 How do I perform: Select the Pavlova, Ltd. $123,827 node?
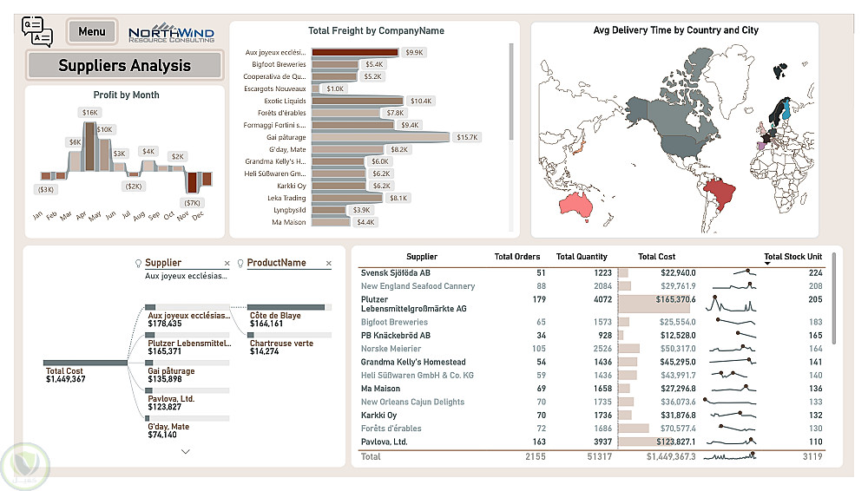[187, 398]
